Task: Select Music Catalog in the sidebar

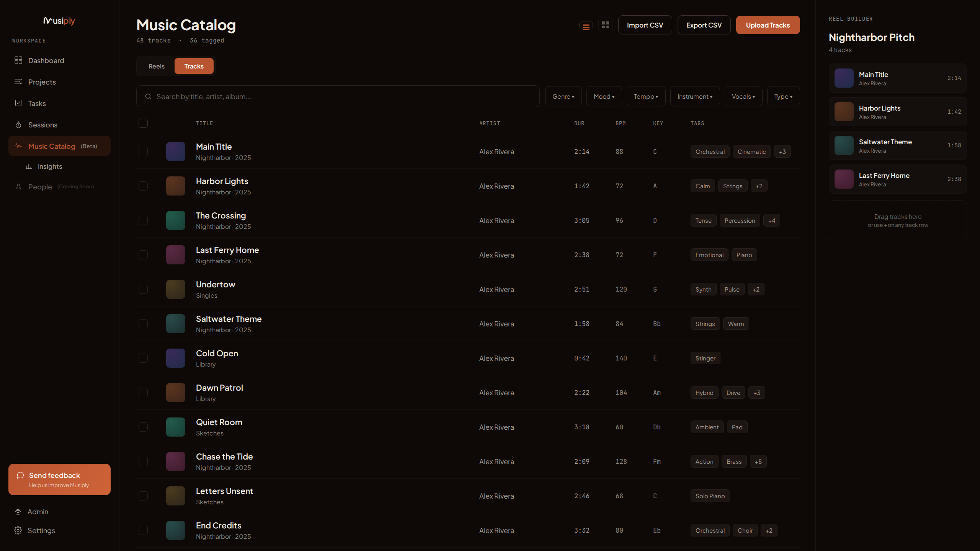Action: pos(59,146)
